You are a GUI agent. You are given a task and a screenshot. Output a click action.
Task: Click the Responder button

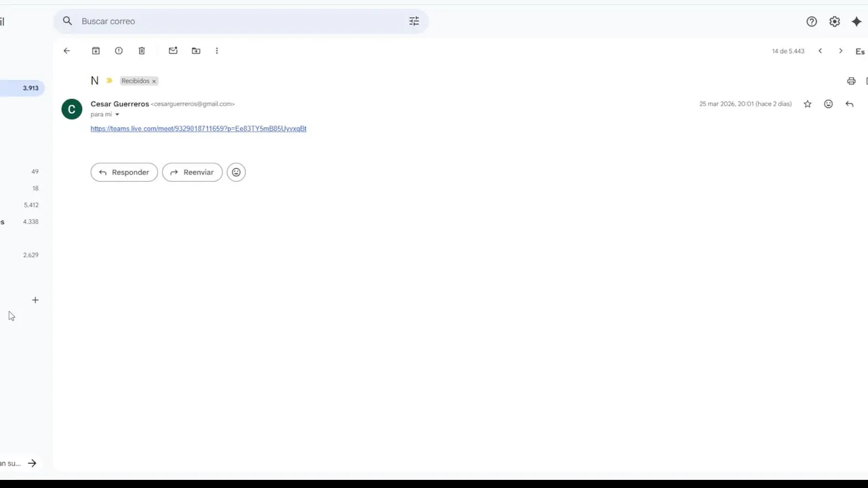point(124,172)
